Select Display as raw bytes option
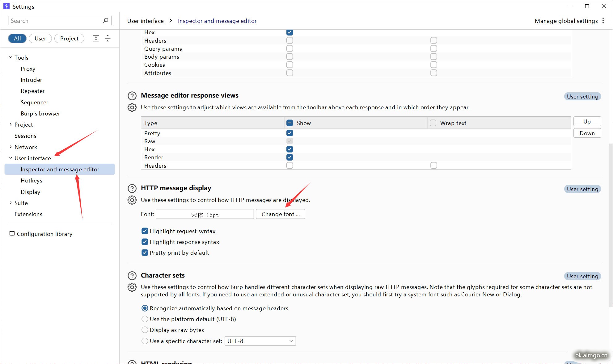Image resolution: width=613 pixels, height=364 pixels. click(x=145, y=330)
